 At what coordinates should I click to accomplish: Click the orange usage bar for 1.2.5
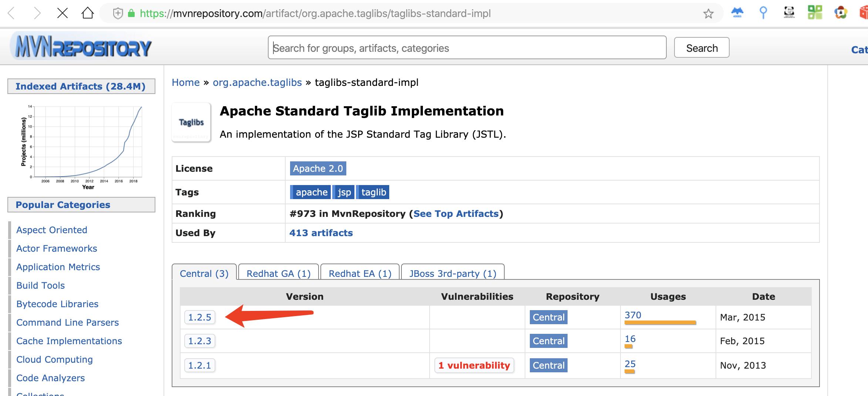pyautogui.click(x=660, y=323)
